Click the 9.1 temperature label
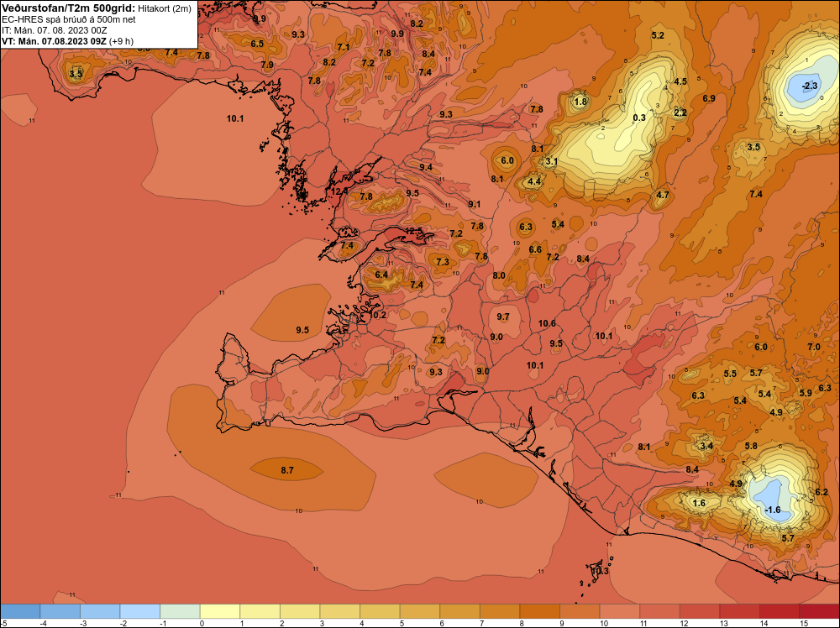 coord(474,204)
